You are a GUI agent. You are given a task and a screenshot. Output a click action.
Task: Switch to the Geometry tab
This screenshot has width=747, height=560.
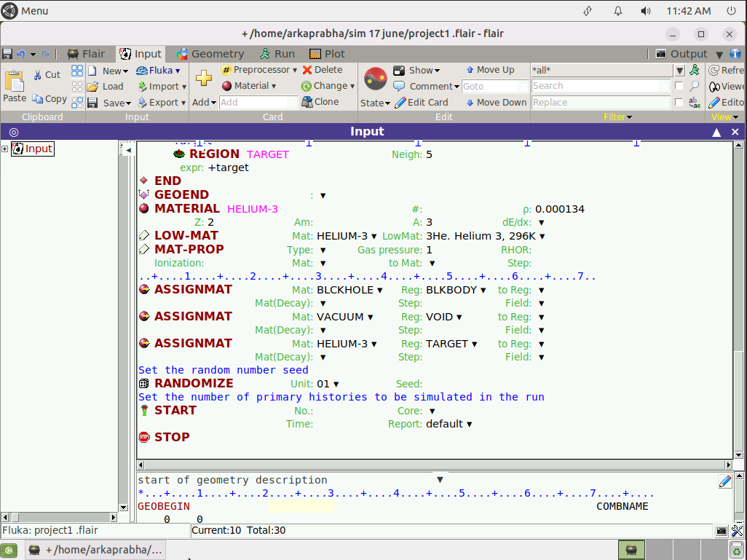(x=210, y=54)
